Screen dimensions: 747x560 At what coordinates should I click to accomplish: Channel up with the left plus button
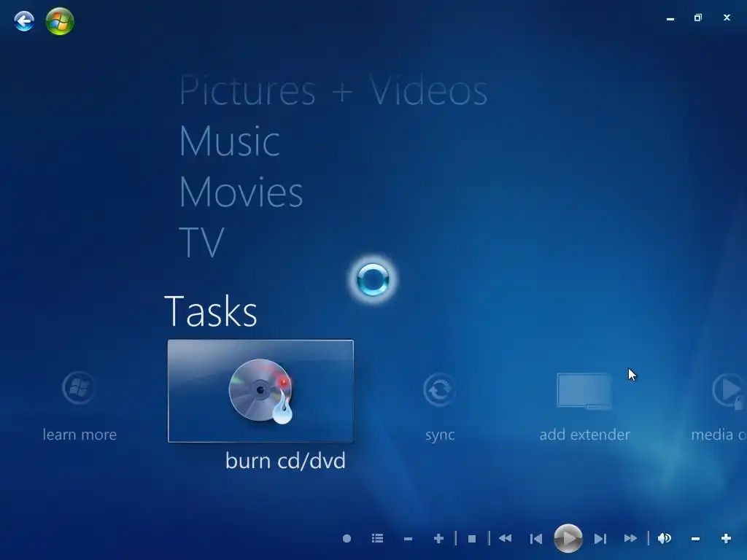(438, 539)
